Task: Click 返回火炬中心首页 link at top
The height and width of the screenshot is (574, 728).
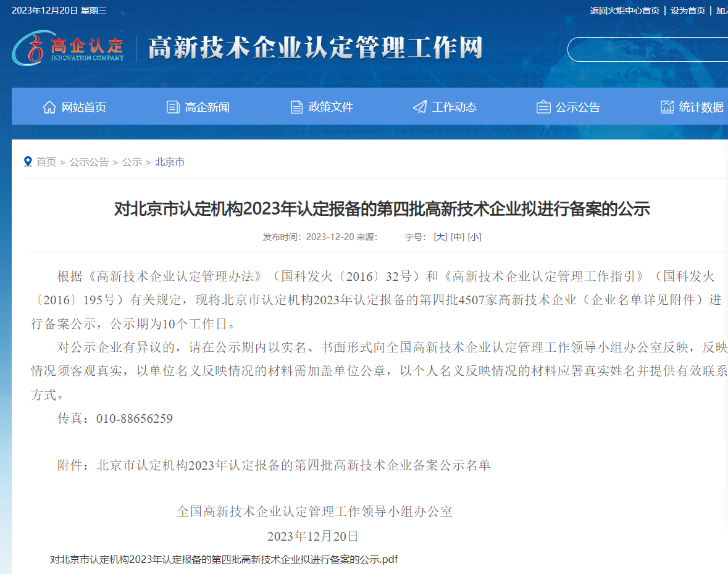Action: coord(624,10)
